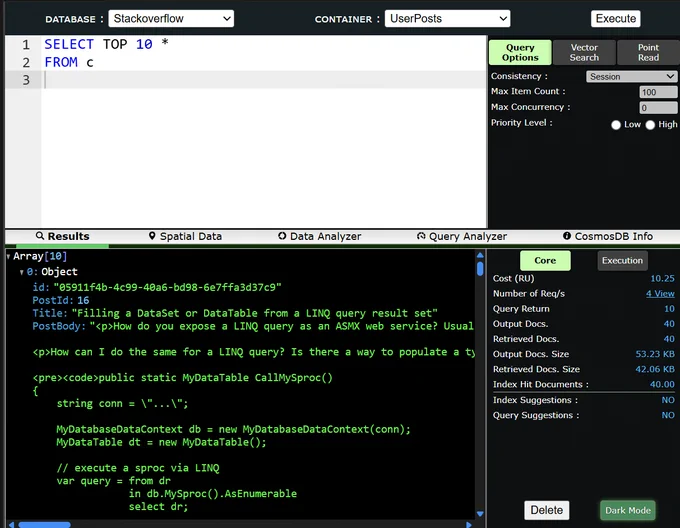This screenshot has width=680, height=528.
Task: Open the Container dropdown showing UserPosts
Action: (x=447, y=19)
